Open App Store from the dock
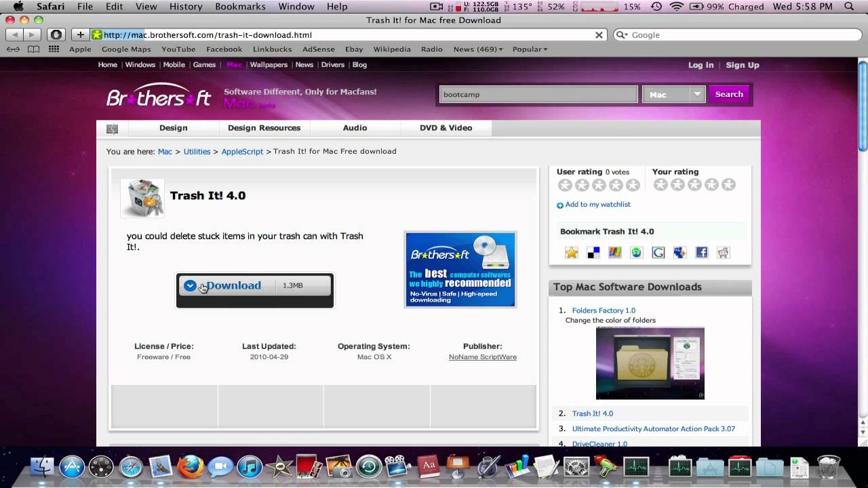This screenshot has width=868, height=488. click(72, 466)
